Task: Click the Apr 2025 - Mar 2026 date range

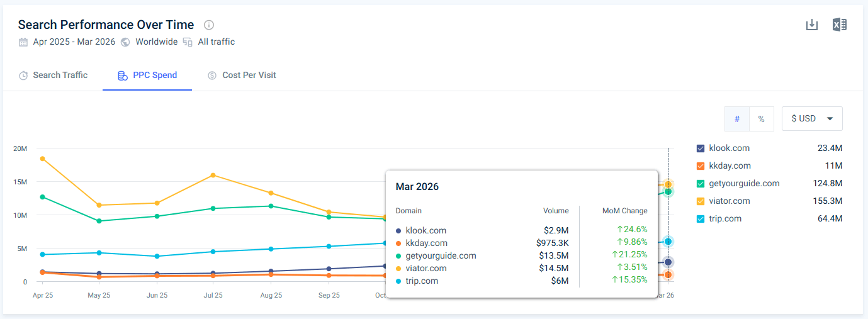Action: 74,42
